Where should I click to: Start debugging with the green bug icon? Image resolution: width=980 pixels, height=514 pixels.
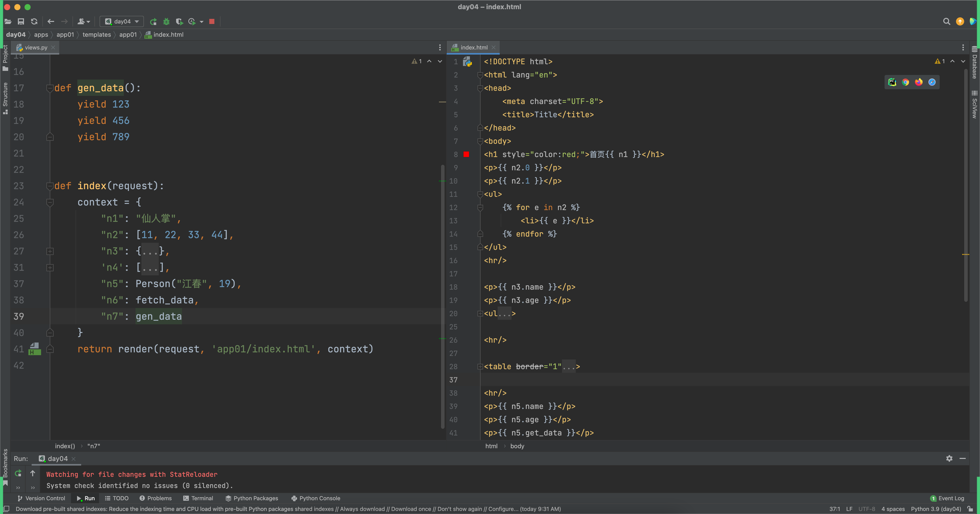point(166,22)
